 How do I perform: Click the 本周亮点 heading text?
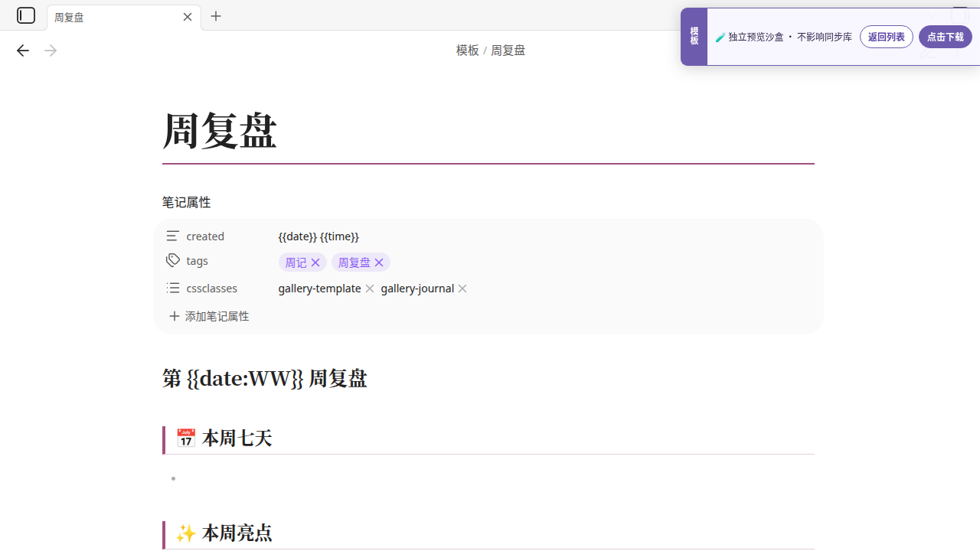pyautogui.click(x=237, y=533)
